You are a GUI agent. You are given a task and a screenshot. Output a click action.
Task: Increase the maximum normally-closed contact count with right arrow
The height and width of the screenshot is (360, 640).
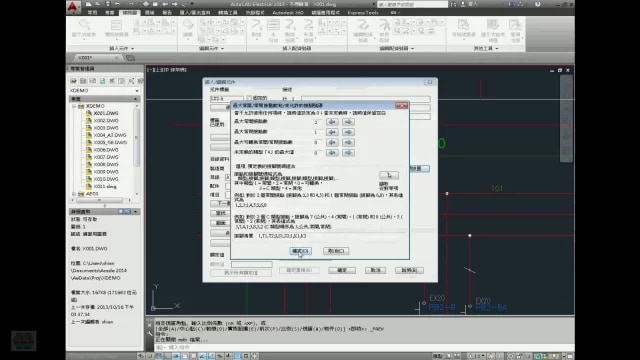click(x=348, y=132)
